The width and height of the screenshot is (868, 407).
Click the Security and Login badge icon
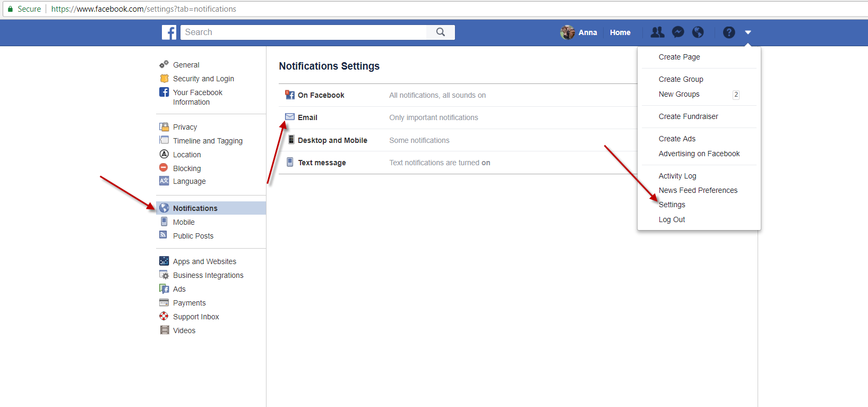coord(164,79)
